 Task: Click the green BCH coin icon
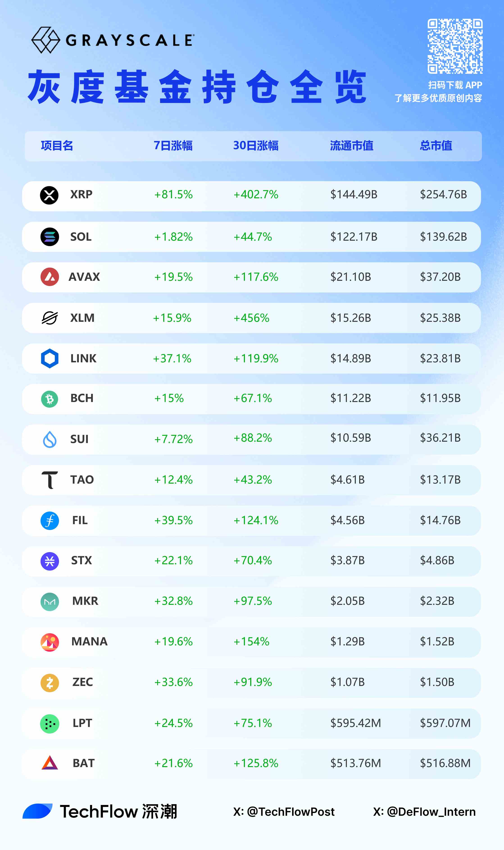tap(50, 399)
